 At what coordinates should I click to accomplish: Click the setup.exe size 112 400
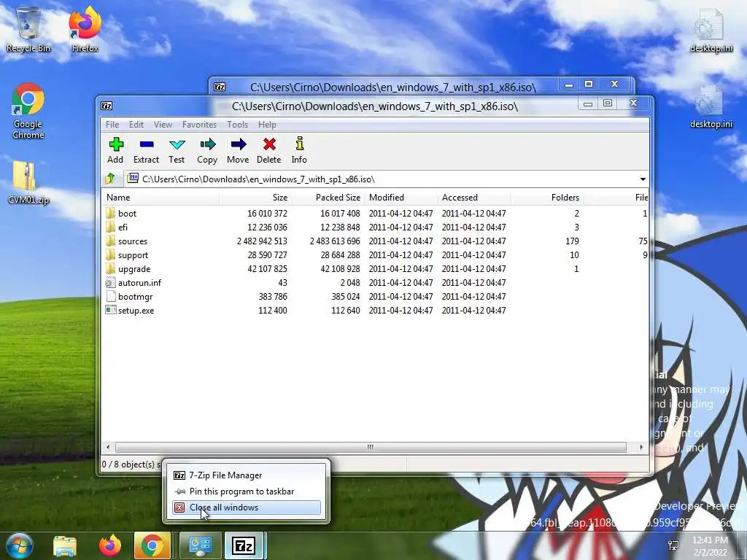273,310
